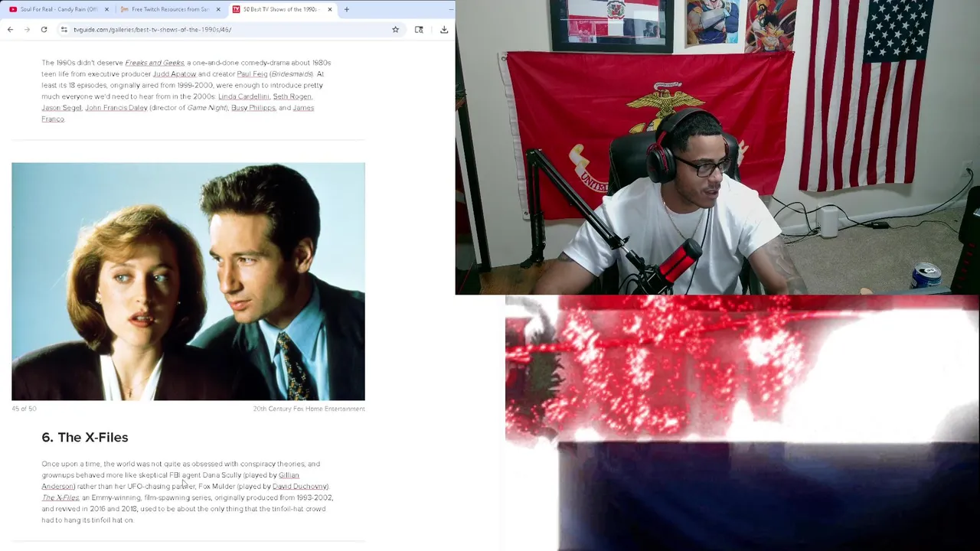Open the Judd Apatow link

coord(175,74)
